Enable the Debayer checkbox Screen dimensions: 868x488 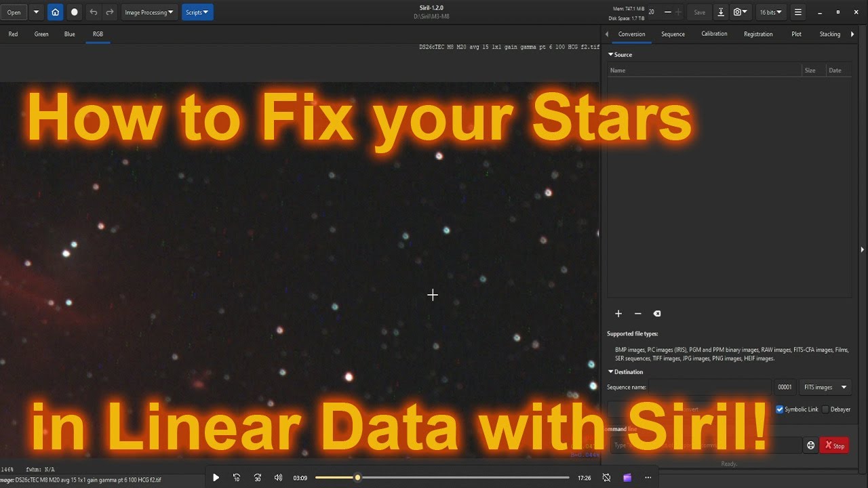pos(825,409)
